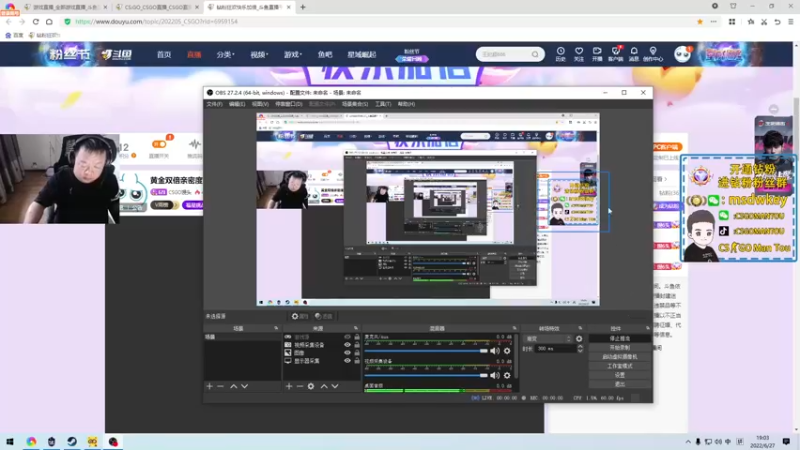
Task: Move the source up in the Sources panel
Action: pos(323,386)
